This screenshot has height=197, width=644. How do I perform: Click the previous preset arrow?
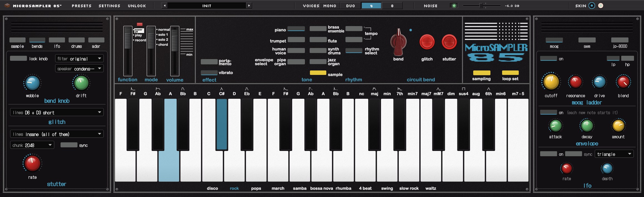pyautogui.click(x=165, y=6)
